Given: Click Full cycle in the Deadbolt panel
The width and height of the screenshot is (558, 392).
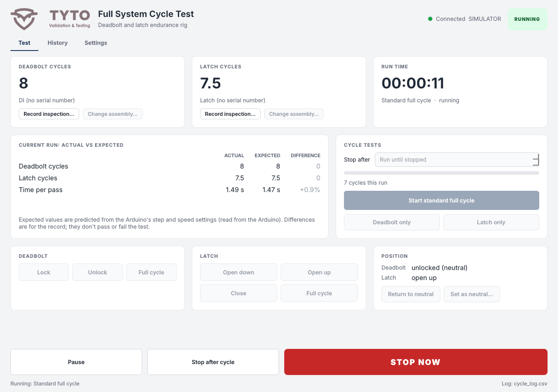Looking at the screenshot, I should point(151,272).
